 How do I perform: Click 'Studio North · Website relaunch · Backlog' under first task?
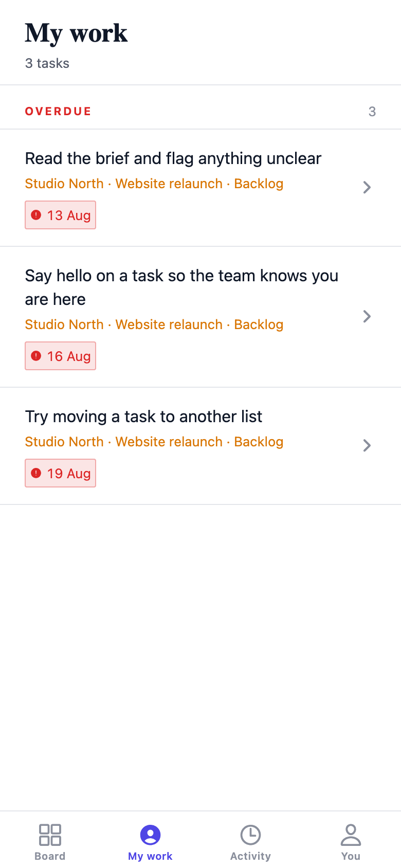click(x=154, y=184)
